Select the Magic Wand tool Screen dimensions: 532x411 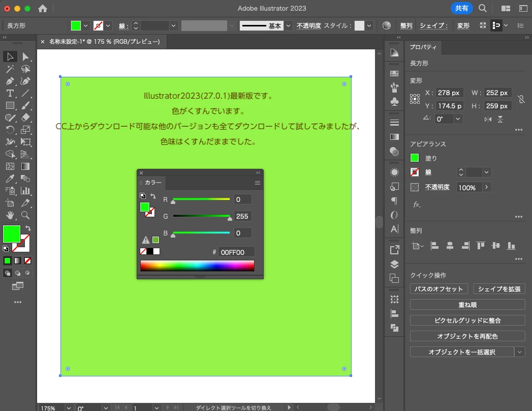(10, 69)
